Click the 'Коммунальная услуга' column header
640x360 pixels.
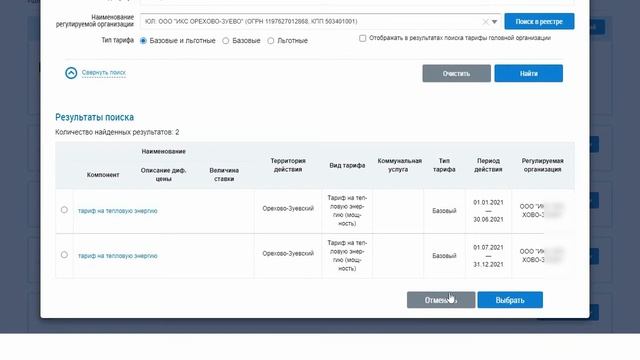pos(400,165)
